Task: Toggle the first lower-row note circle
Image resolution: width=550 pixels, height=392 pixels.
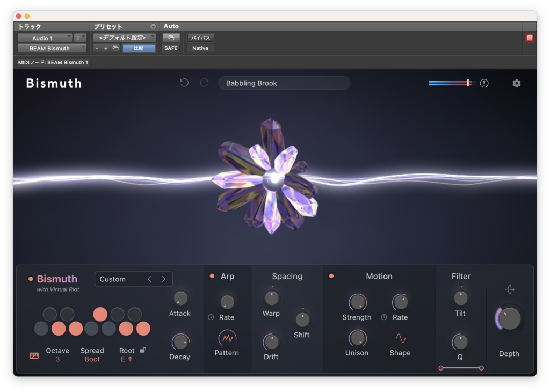Action: [x=41, y=329]
